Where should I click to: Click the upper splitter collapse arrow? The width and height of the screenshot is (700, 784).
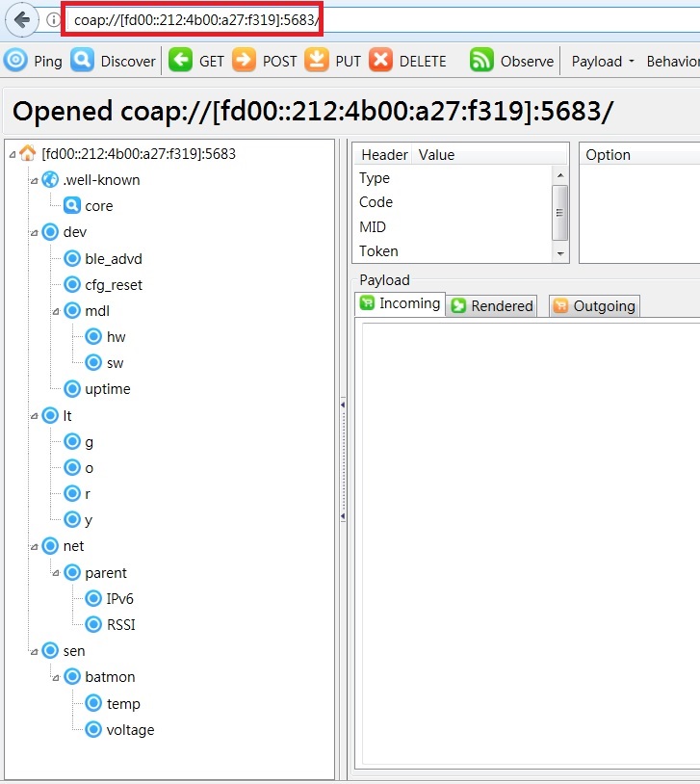click(x=343, y=404)
